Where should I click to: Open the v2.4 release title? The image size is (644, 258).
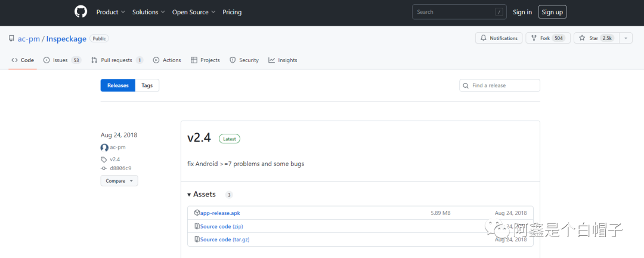pos(199,139)
